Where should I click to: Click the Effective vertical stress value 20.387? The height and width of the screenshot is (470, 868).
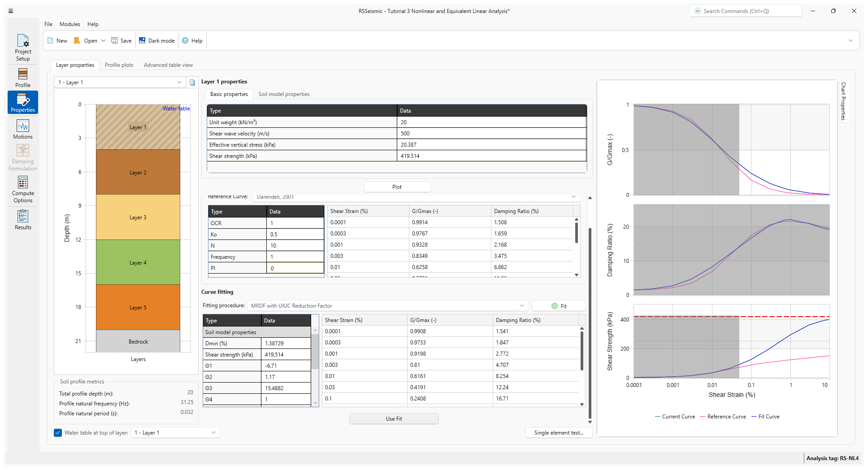pyautogui.click(x=492, y=145)
